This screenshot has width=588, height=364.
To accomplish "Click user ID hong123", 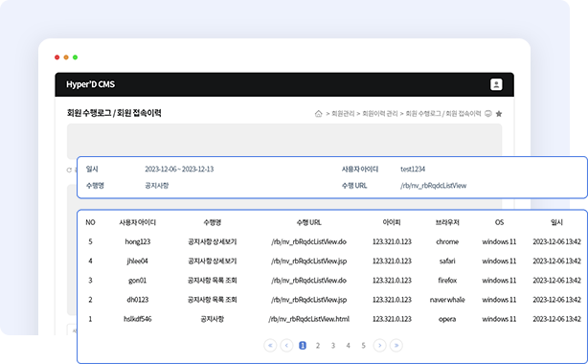I will pyautogui.click(x=138, y=241).
